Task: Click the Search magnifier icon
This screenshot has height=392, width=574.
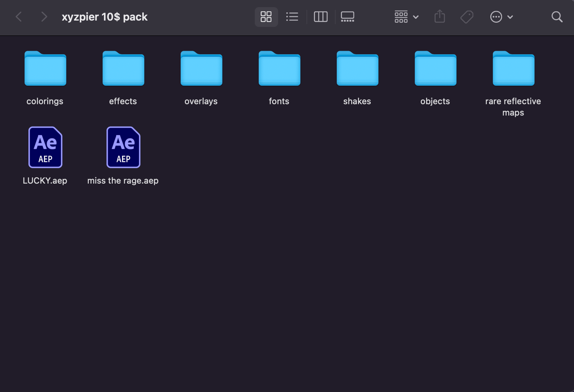Action: [x=557, y=17]
